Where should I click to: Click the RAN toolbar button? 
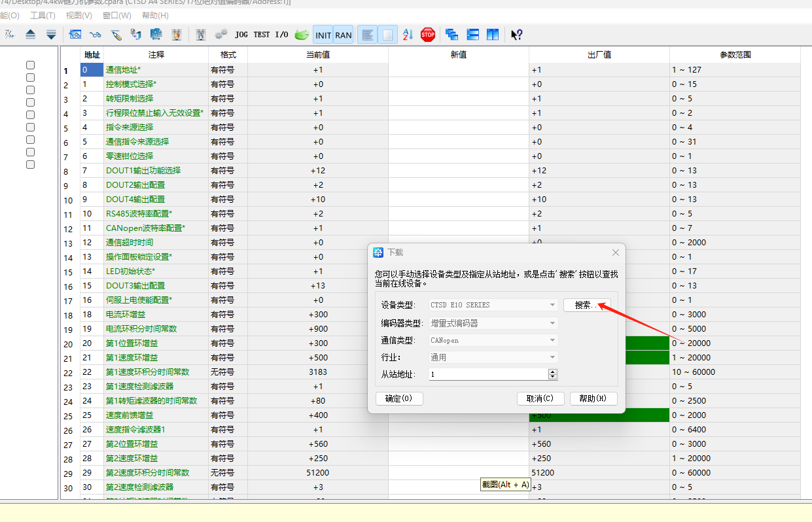pos(343,35)
